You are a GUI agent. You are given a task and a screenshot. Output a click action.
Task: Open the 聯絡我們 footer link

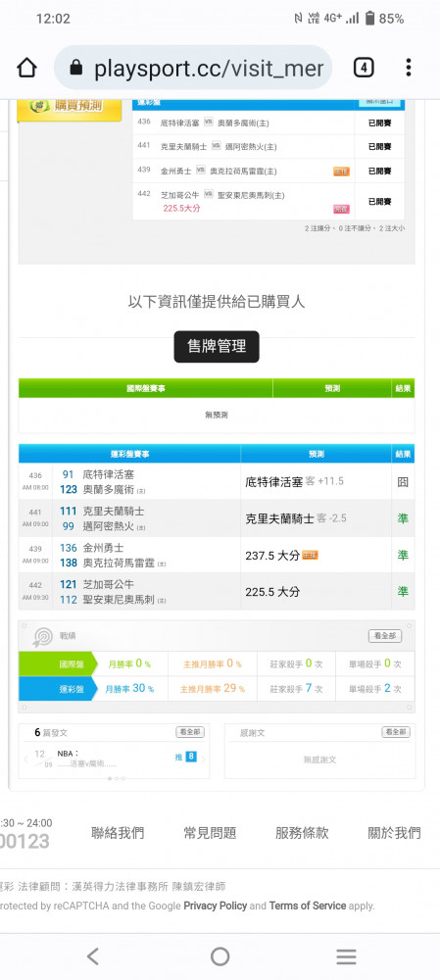coord(118,832)
